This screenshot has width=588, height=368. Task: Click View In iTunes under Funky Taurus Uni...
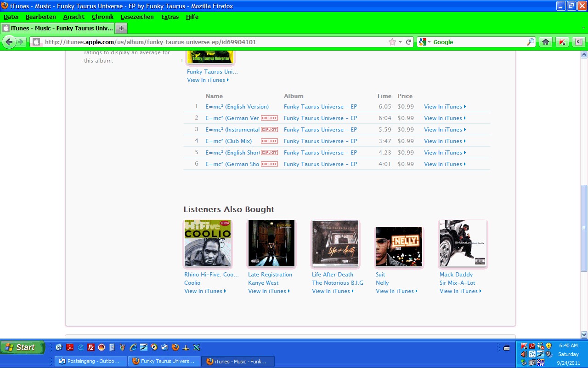208,80
